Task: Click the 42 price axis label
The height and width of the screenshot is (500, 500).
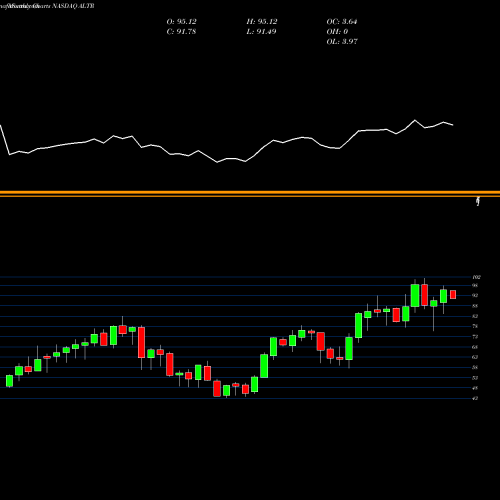Action: (x=475, y=398)
